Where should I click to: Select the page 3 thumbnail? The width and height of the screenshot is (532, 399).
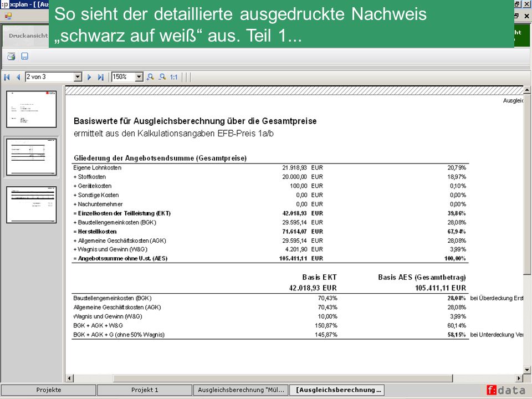(31, 204)
